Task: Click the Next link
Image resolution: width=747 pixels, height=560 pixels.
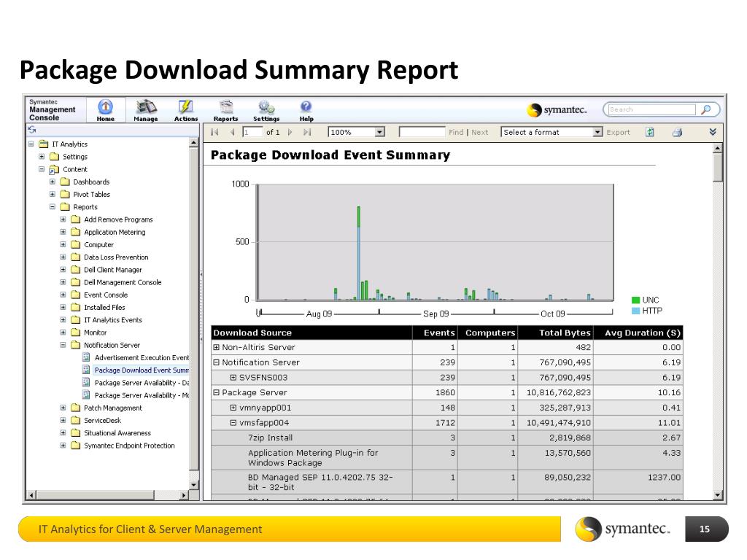Action: pyautogui.click(x=480, y=133)
